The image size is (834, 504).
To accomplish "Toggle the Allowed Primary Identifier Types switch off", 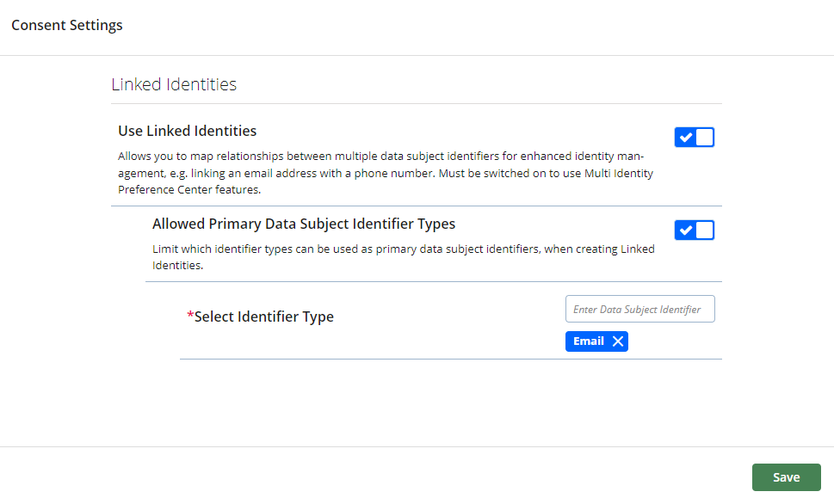I will [695, 230].
